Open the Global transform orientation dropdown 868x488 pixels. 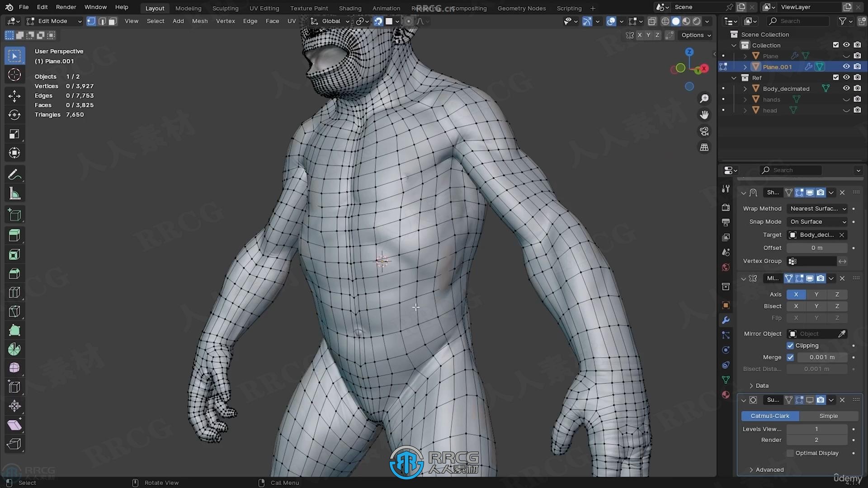[330, 21]
